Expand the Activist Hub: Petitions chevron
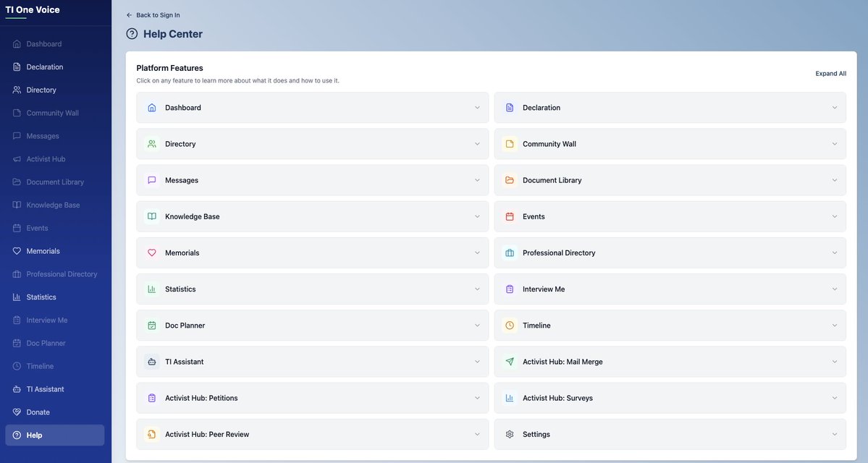 tap(477, 399)
